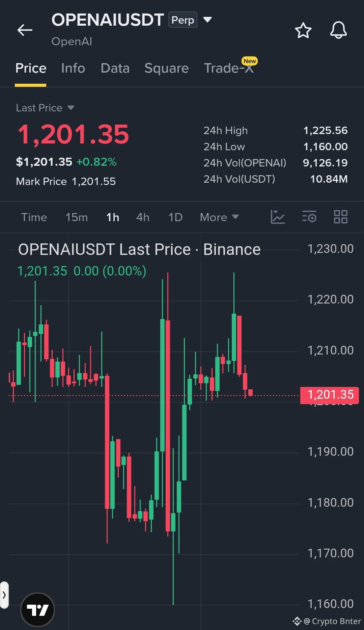364x630 pixels.
Task: Open the Square tab
Action: pyautogui.click(x=166, y=68)
